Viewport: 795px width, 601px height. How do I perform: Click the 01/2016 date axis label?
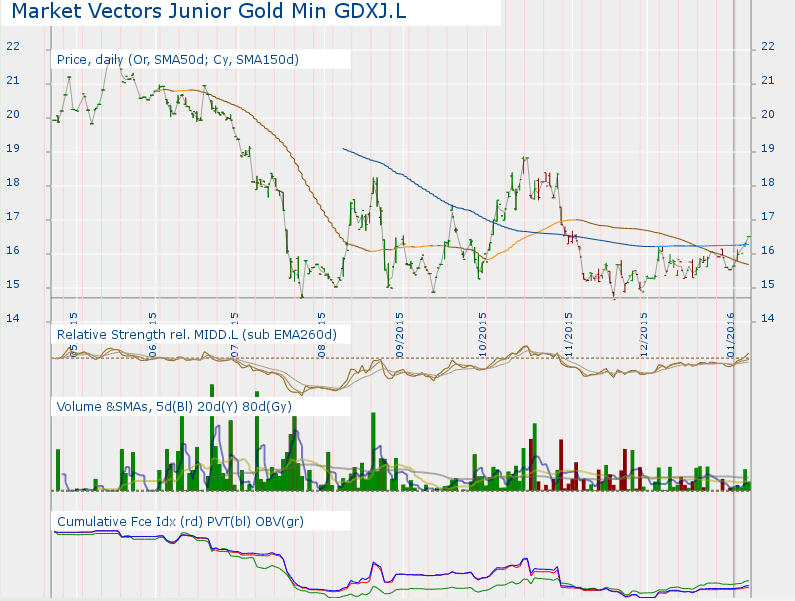[x=731, y=335]
